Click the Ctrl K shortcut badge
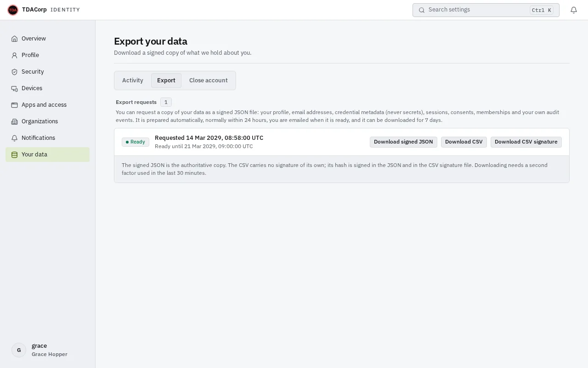 click(542, 10)
